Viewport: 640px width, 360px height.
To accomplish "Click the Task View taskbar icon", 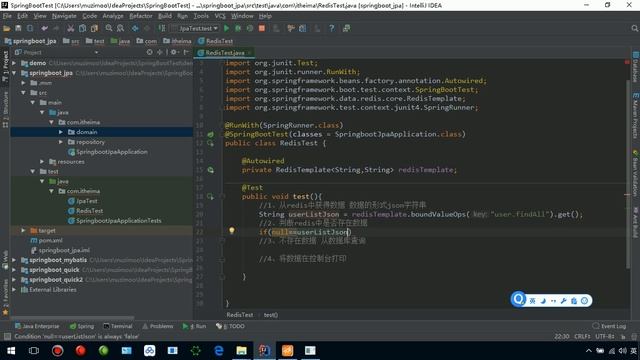I will [34, 351].
